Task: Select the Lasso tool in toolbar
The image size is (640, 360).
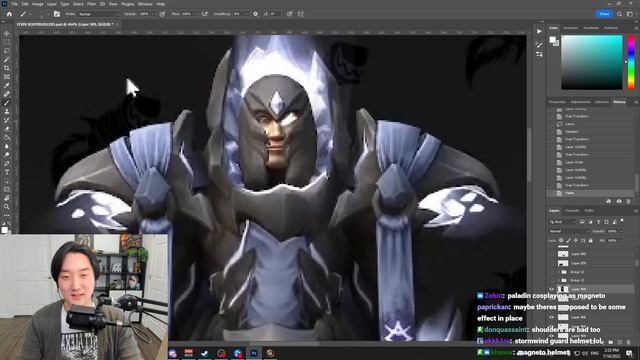Action: click(7, 51)
